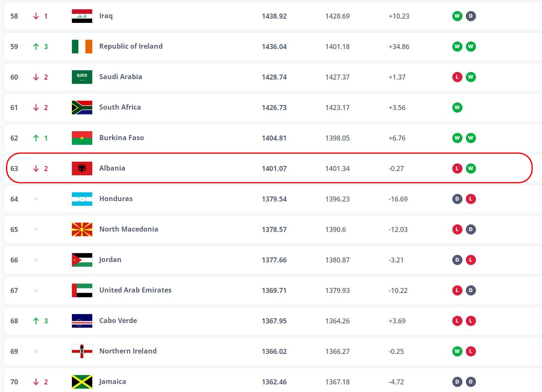This screenshot has width=542, height=392.
Task: Click the Honduras flag icon
Action: tap(82, 199)
